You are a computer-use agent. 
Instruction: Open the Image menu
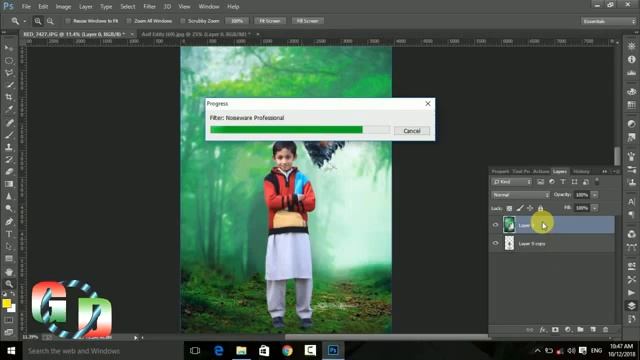pyautogui.click(x=63, y=7)
